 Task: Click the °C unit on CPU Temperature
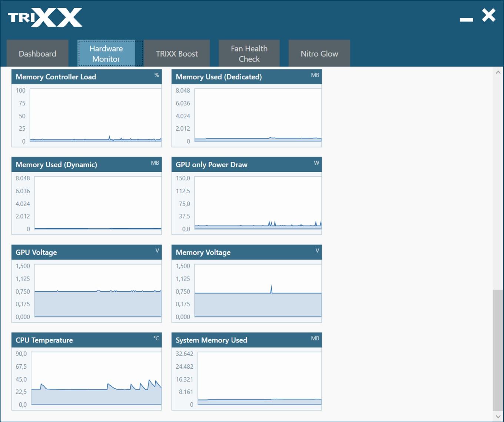point(156,338)
